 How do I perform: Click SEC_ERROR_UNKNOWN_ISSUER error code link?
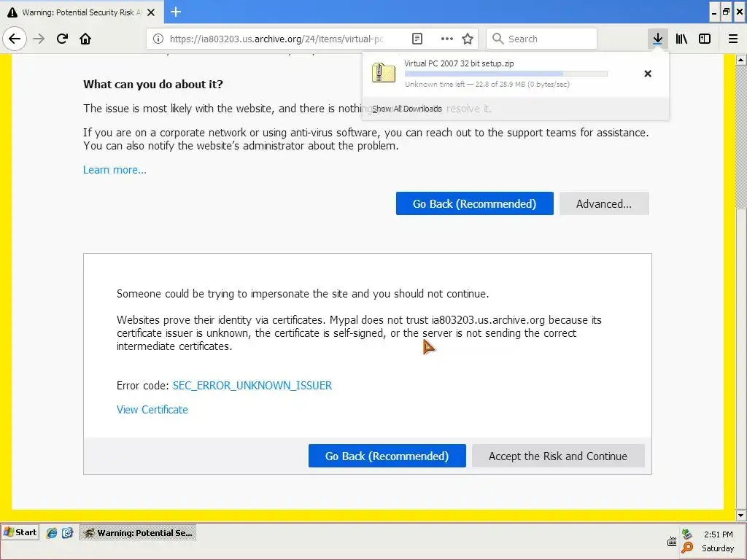(x=252, y=386)
